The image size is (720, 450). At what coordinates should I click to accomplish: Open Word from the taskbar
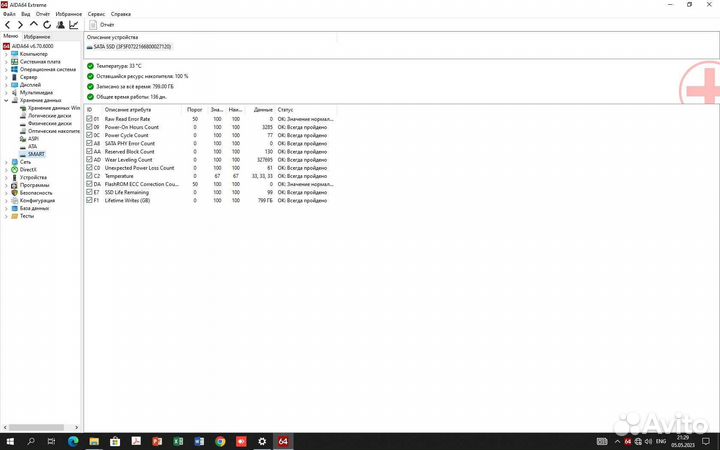pos(199,441)
